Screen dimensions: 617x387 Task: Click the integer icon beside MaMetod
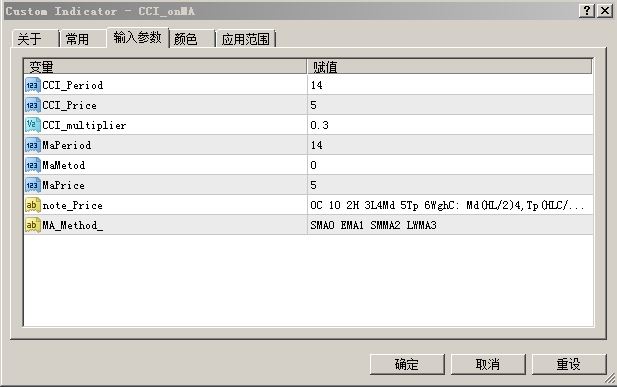[33, 165]
